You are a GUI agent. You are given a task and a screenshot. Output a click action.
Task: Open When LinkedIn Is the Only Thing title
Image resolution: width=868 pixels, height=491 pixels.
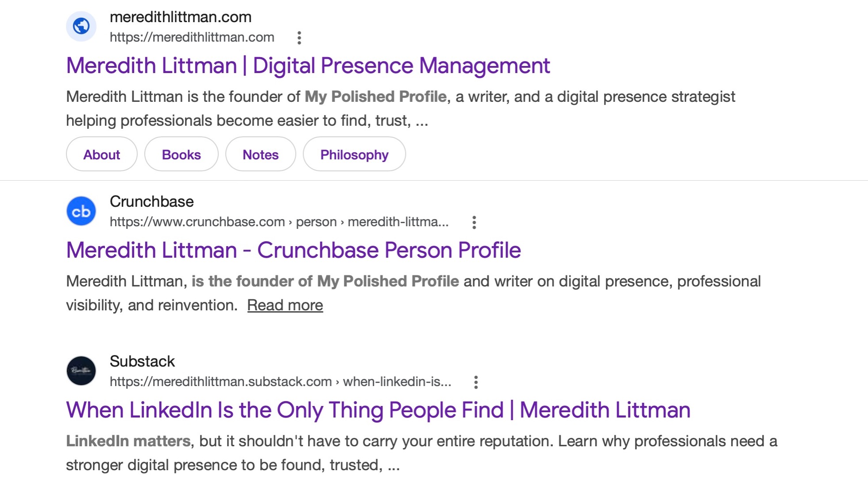point(378,410)
